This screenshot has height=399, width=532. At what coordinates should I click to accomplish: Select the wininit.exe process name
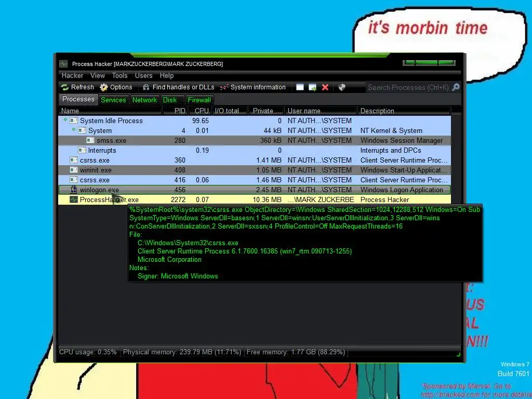[x=96, y=170]
